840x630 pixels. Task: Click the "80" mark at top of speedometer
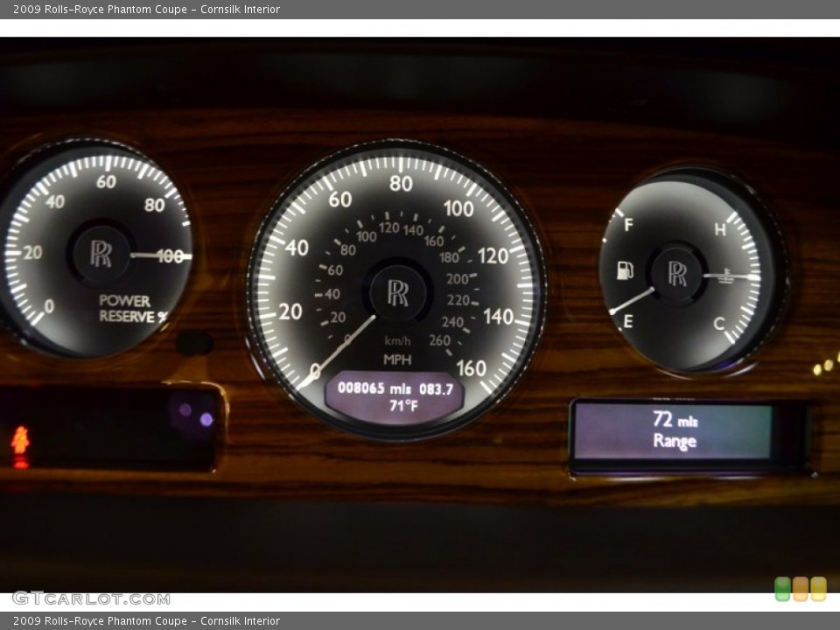(x=401, y=184)
